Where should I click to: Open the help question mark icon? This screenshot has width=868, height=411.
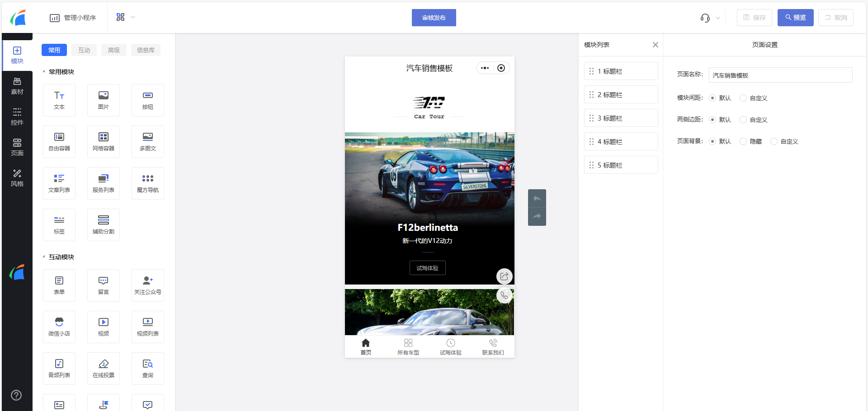(16, 395)
